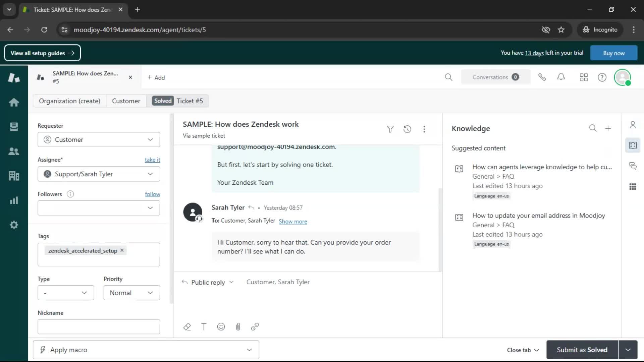Attach file with paperclip icon
This screenshot has height=362, width=644.
pyautogui.click(x=238, y=327)
